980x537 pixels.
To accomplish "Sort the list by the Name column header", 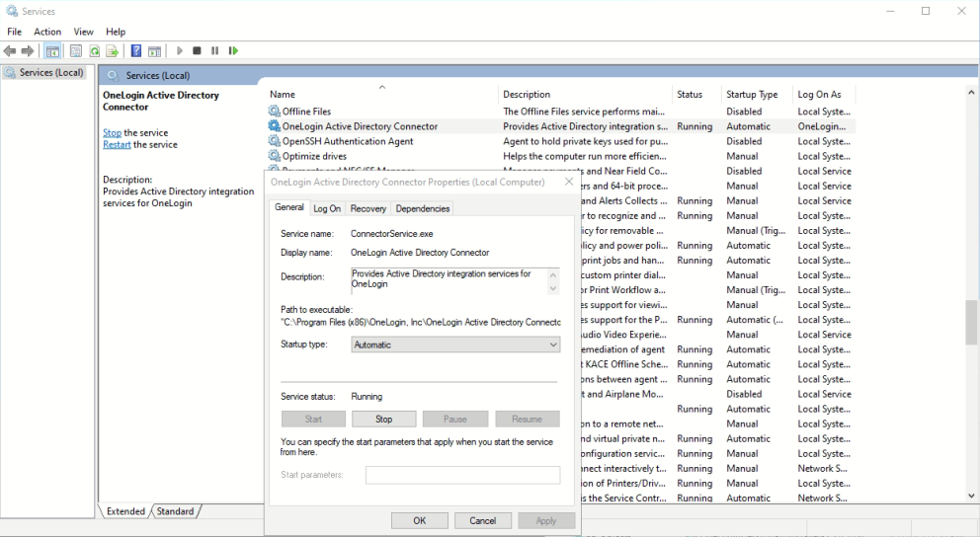I will click(x=283, y=95).
